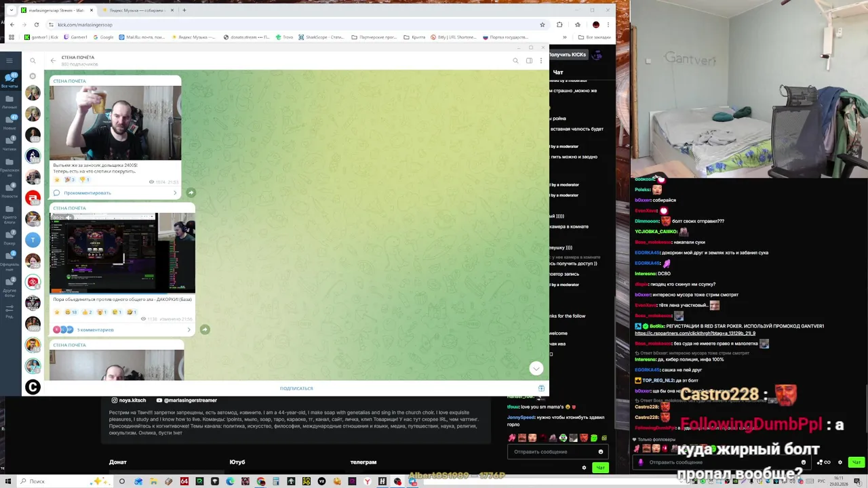Select the Личные folder
Screen dimensions: 868x488
[9, 102]
